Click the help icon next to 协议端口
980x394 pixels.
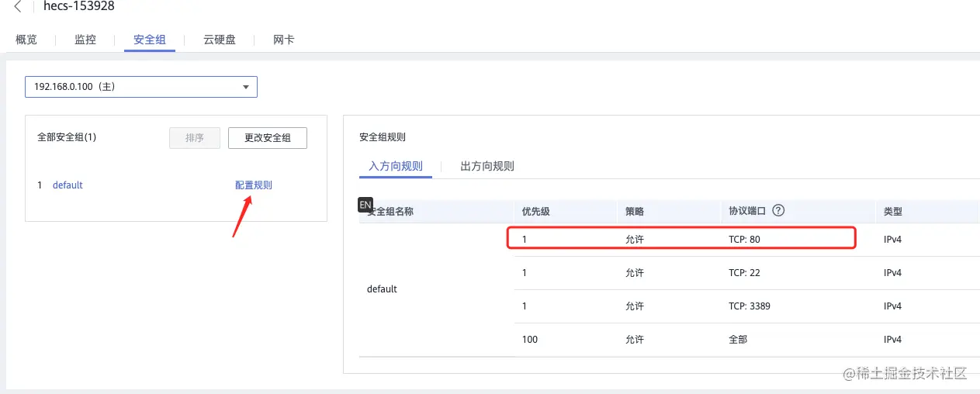(x=778, y=211)
